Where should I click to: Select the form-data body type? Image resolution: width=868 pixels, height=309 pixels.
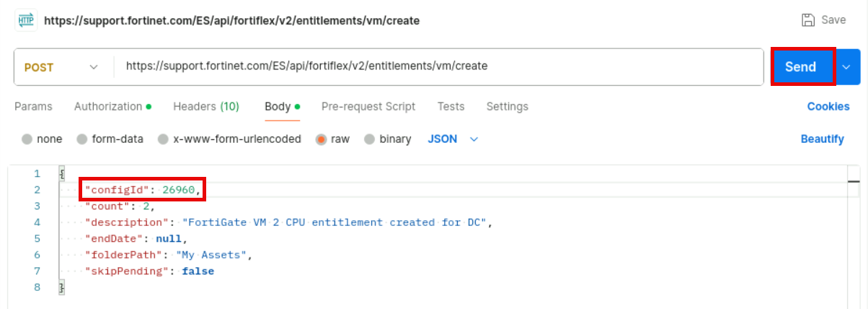click(x=110, y=139)
